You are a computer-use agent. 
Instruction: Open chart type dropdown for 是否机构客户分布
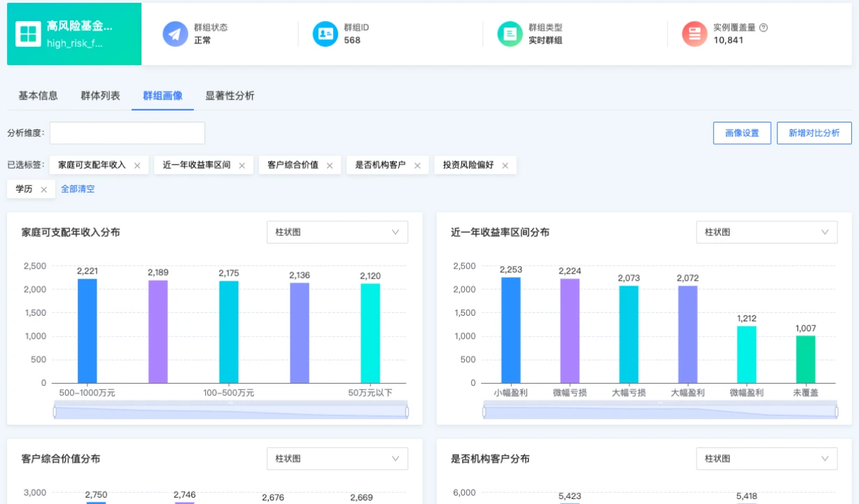click(x=767, y=459)
